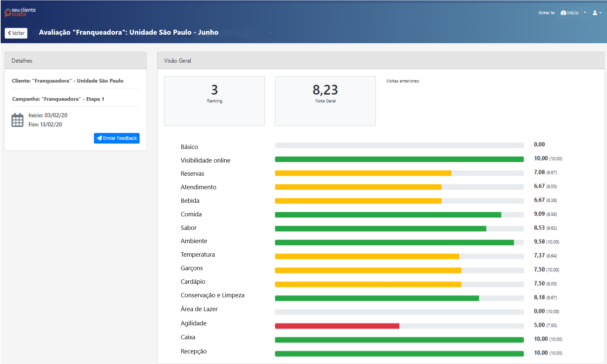Click the green Visibilidade online bar
This screenshot has width=607, height=364.
399,160
